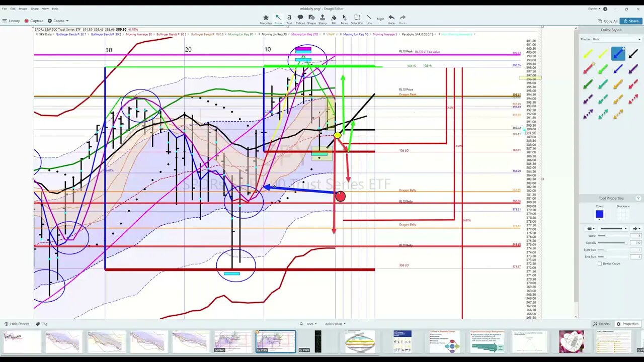The height and width of the screenshot is (362, 644).
Task: Select the currently highlighted chart thumbnail
Action: (276, 341)
